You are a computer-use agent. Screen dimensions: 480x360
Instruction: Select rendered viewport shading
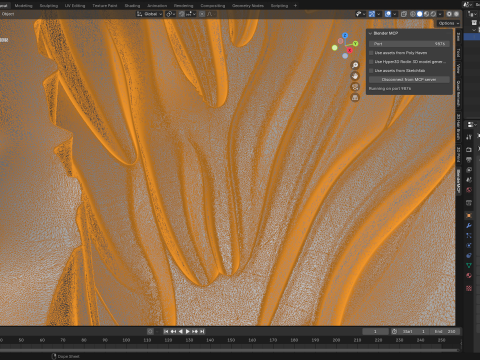pyautogui.click(x=433, y=14)
